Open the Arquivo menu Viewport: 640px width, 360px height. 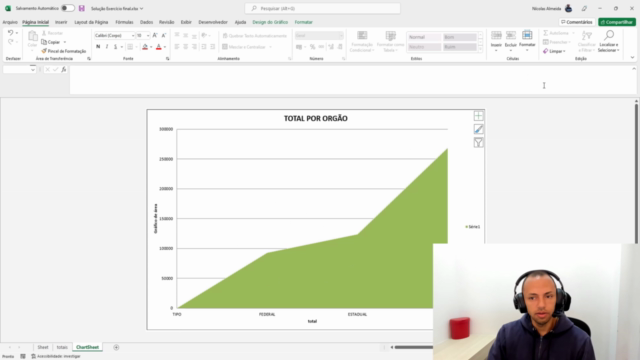10,22
